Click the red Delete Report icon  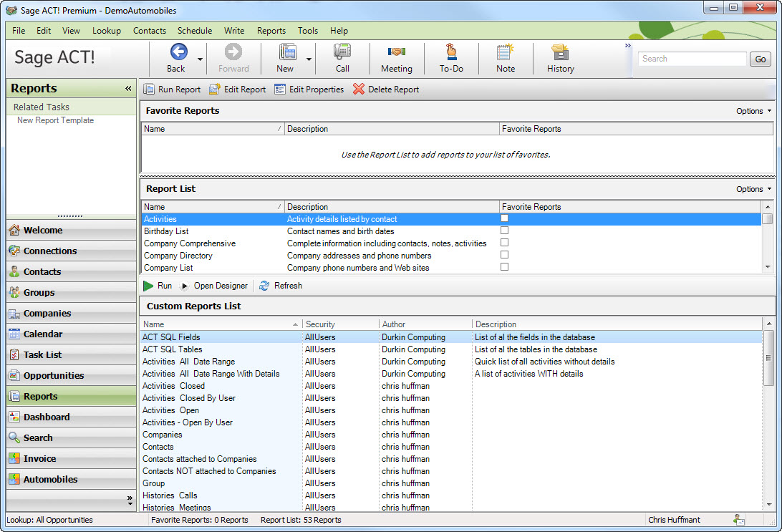click(x=359, y=90)
